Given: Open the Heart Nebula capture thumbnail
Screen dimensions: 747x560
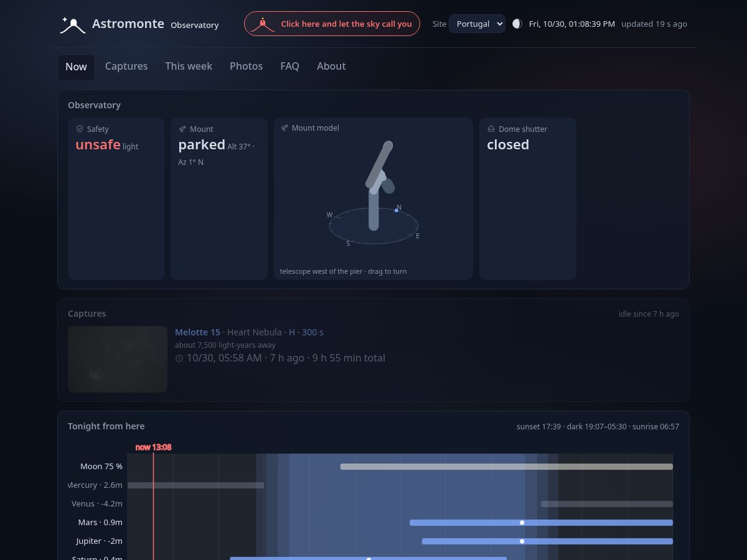Looking at the screenshot, I should [x=118, y=359].
